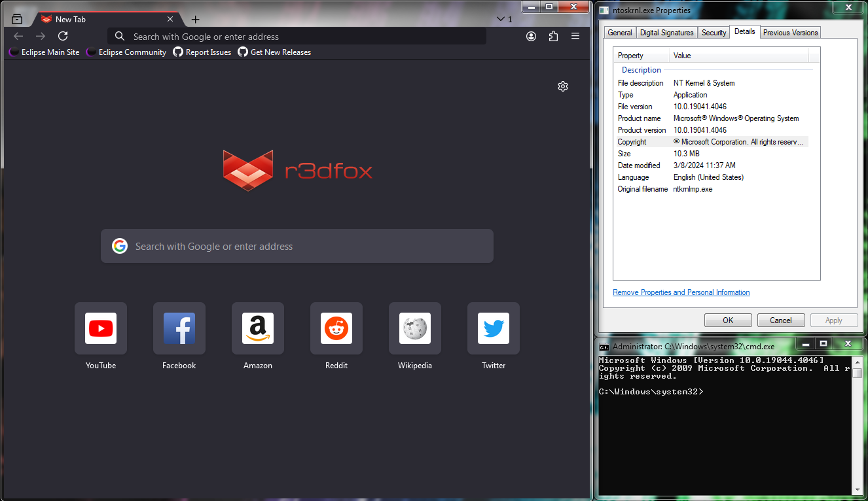The width and height of the screenshot is (868, 501).
Task: Select the Language row
Action: coord(713,177)
